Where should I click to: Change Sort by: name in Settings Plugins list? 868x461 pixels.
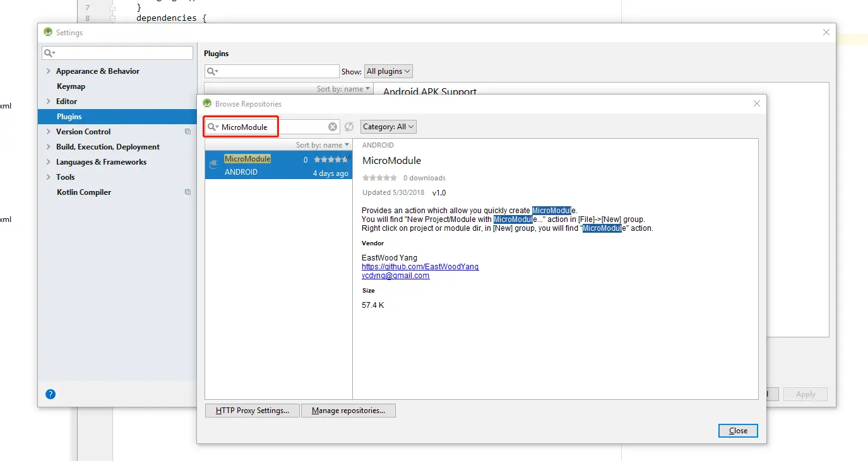343,89
